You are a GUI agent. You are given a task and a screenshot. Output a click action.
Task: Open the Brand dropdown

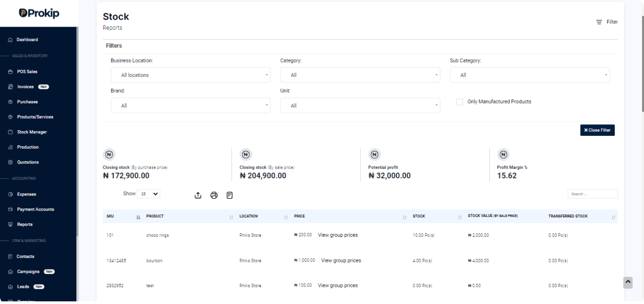pyautogui.click(x=190, y=105)
